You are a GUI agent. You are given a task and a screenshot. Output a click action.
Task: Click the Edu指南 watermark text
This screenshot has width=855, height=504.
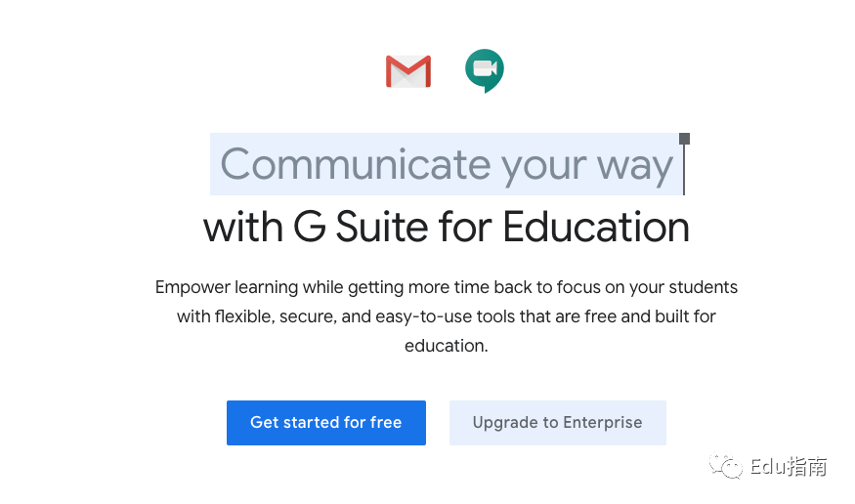(789, 467)
